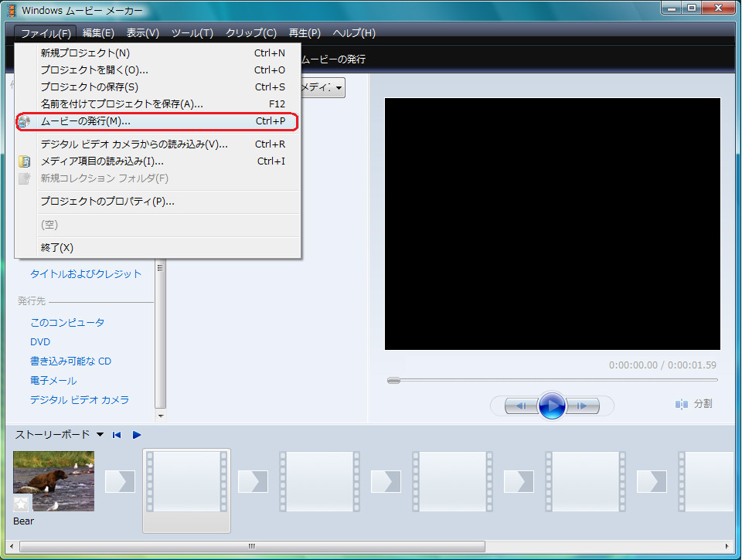The image size is (742, 560).
Task: Choose ムービーの発行 in the File menu
Action: [x=85, y=121]
